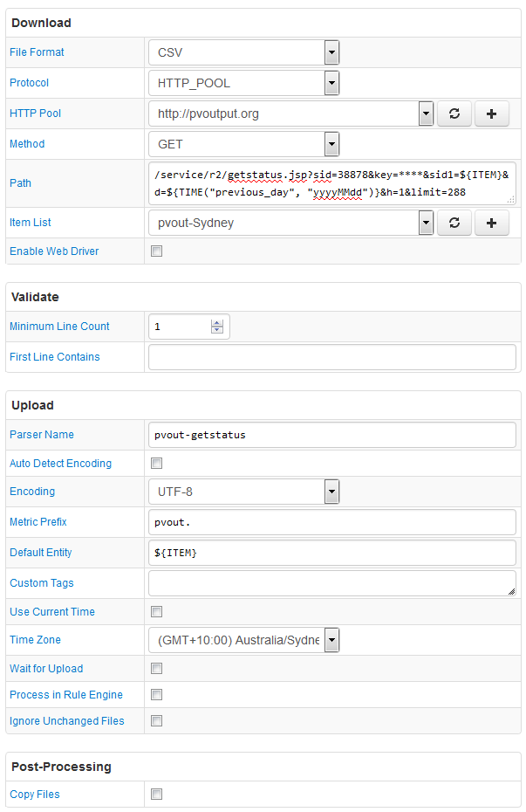Open the Protocol HTTP_POOL dropdown
Image resolution: width=526 pixels, height=812 pixels.
243,83
